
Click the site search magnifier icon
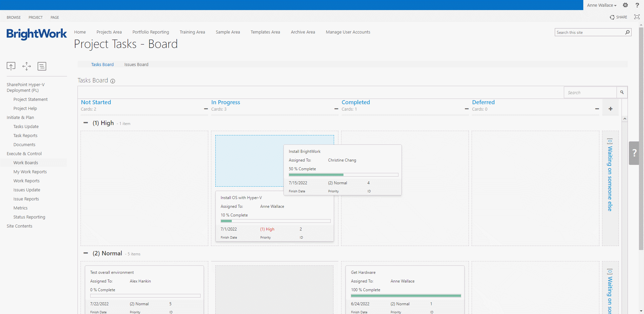click(627, 32)
